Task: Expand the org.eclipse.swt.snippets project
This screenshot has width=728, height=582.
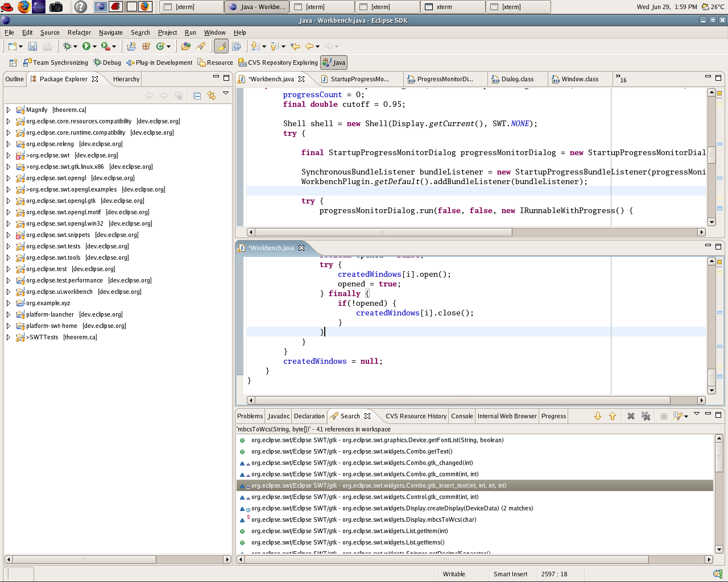Action: click(x=8, y=235)
